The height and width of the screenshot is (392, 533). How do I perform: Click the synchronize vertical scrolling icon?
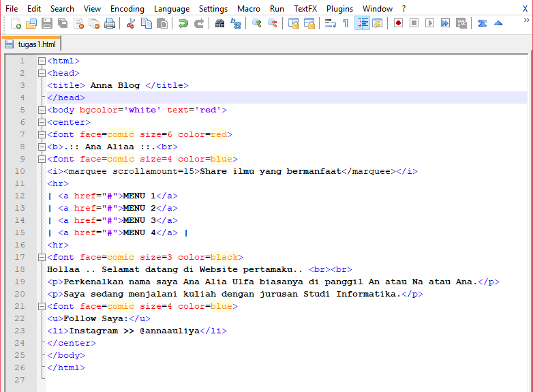293,23
